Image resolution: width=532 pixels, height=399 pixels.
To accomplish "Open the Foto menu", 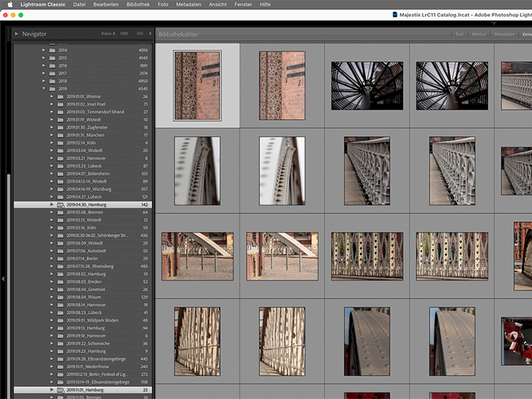I will coord(163,5).
